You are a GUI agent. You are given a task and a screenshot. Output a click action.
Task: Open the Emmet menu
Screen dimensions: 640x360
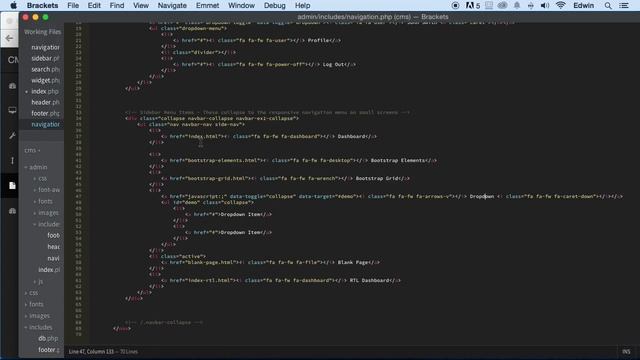(207, 5)
